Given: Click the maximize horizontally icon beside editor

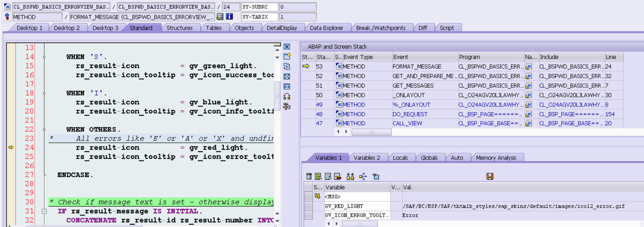Looking at the screenshot, I should (287, 86).
